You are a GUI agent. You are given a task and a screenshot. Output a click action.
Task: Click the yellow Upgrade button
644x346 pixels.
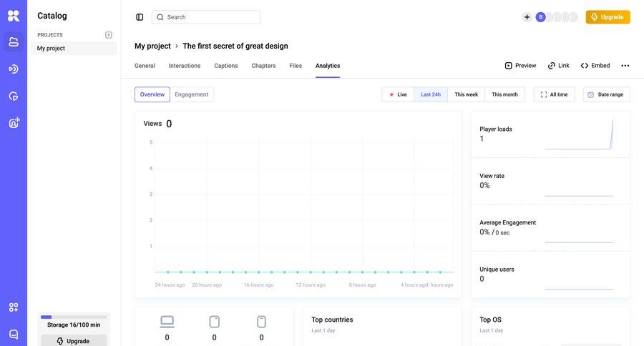[608, 17]
